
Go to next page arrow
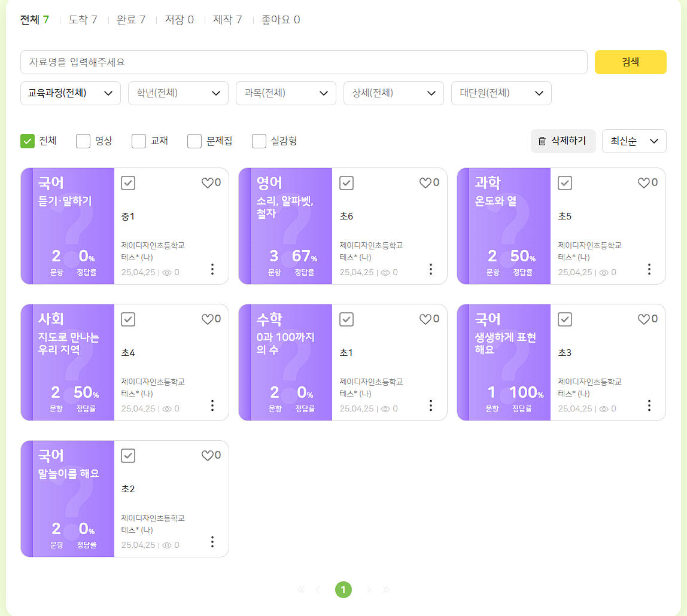click(x=369, y=590)
